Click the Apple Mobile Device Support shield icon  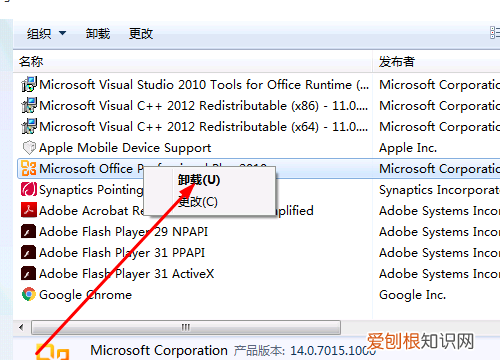tap(29, 147)
